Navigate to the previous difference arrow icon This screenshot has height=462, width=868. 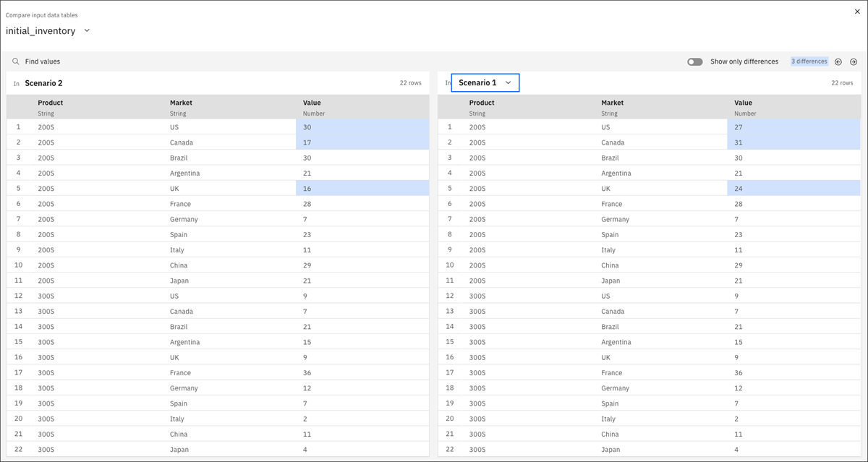(x=838, y=61)
